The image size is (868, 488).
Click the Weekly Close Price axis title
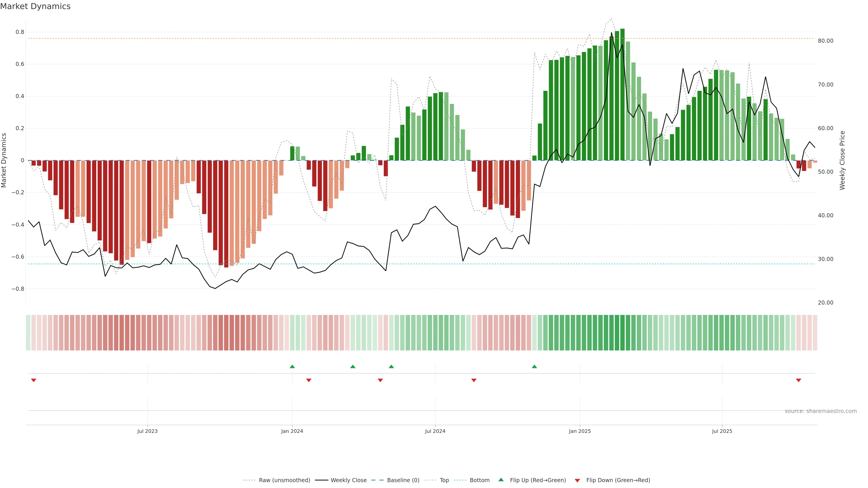(x=842, y=160)
